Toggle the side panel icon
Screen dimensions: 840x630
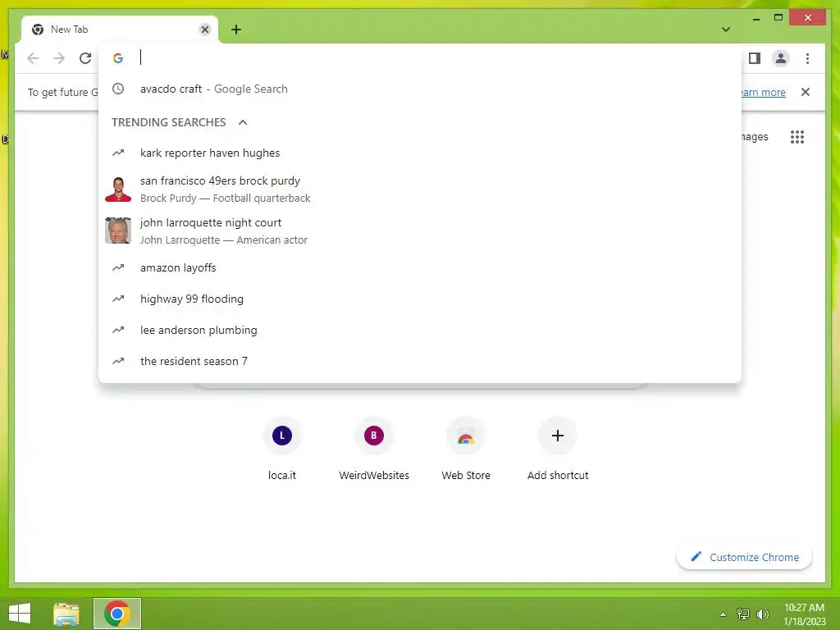pyautogui.click(x=755, y=58)
